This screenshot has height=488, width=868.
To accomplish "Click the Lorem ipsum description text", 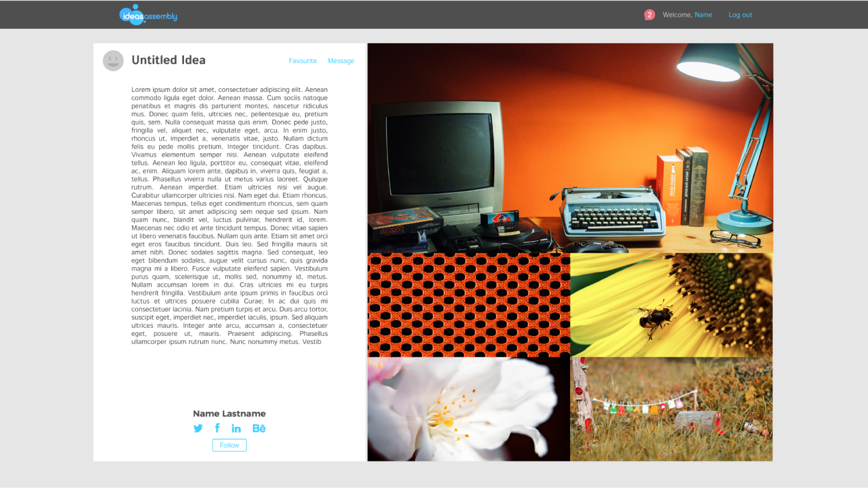I will pos(229,216).
